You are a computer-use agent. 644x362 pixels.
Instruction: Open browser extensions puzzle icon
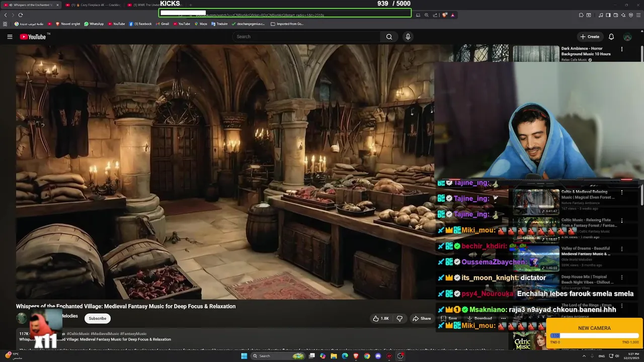[581, 15]
